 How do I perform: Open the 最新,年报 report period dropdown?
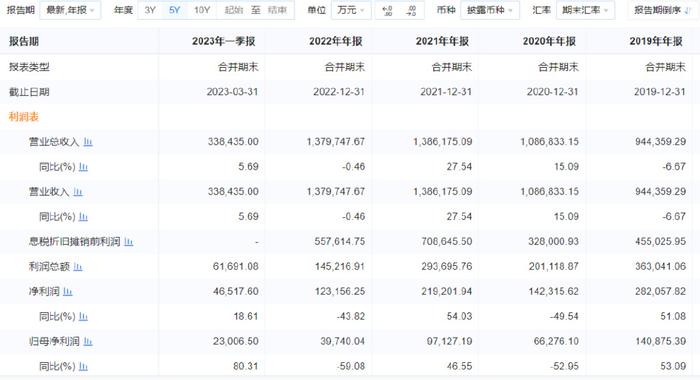pyautogui.click(x=70, y=10)
